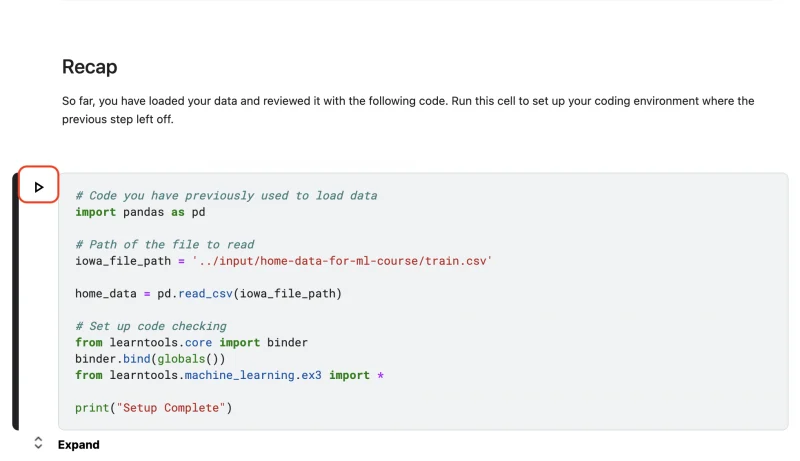This screenshot has width=800, height=461.
Task: Click the 'Path of the file' comment
Action: pos(164,244)
